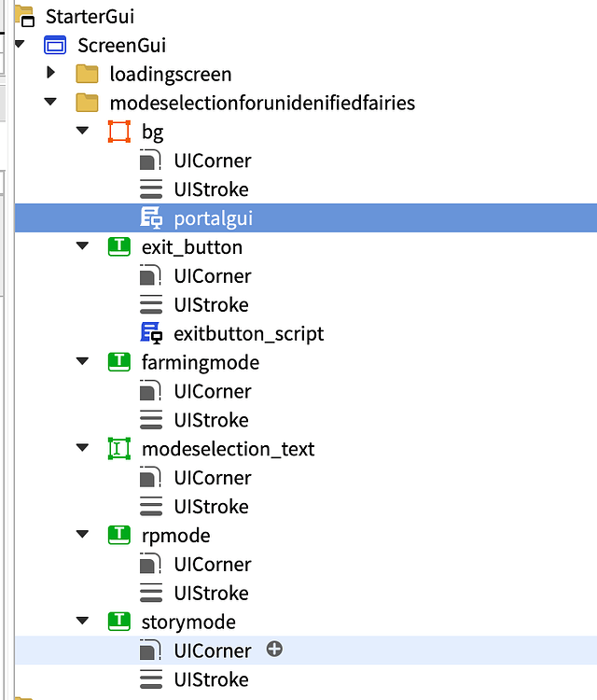Select the exit_button label

pyautogui.click(x=192, y=247)
